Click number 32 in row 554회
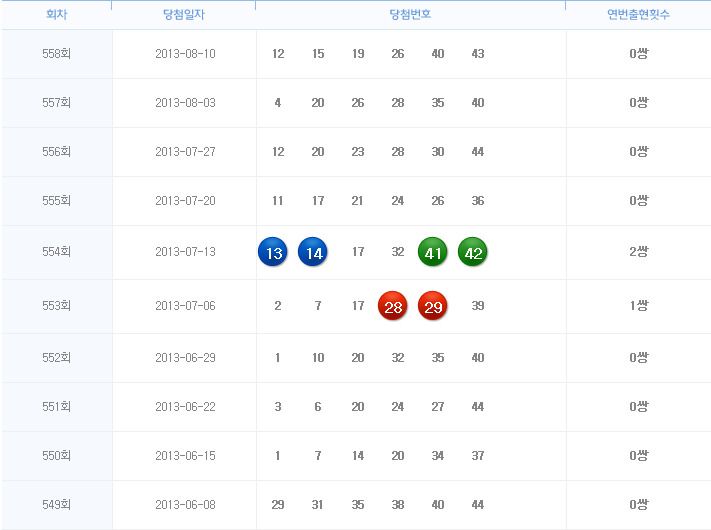This screenshot has width=711, height=530. pyautogui.click(x=398, y=252)
